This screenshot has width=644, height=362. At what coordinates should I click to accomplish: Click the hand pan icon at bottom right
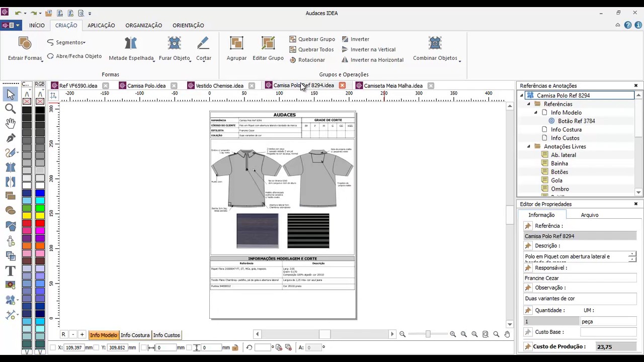[507, 334]
